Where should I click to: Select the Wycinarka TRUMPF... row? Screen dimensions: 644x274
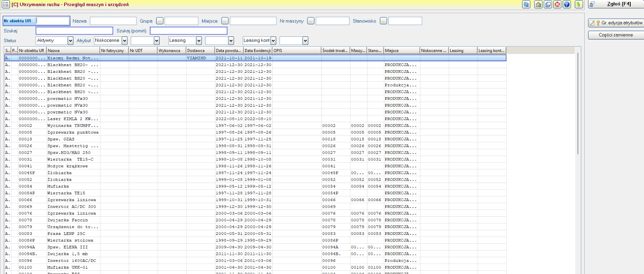click(x=255, y=126)
